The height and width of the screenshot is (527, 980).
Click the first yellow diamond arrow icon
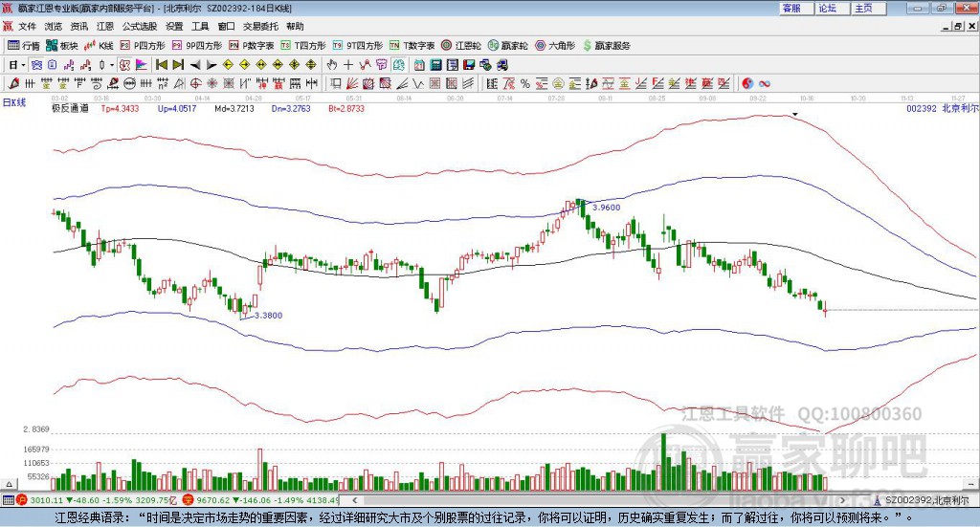point(228,65)
